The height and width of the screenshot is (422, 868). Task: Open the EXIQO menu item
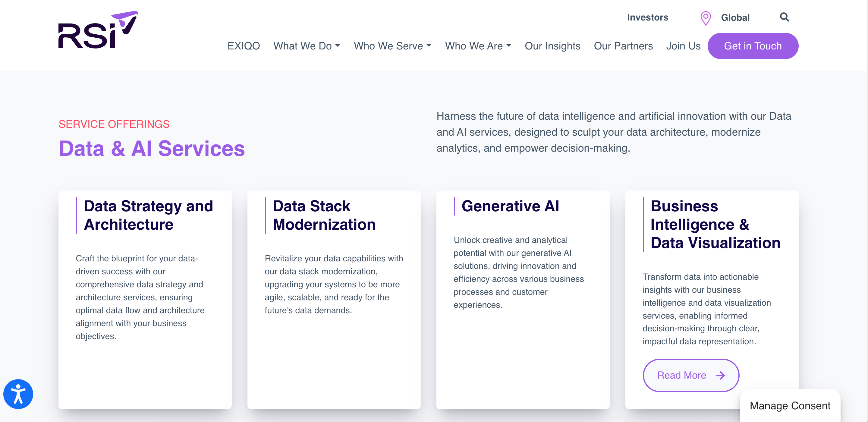pyautogui.click(x=244, y=46)
